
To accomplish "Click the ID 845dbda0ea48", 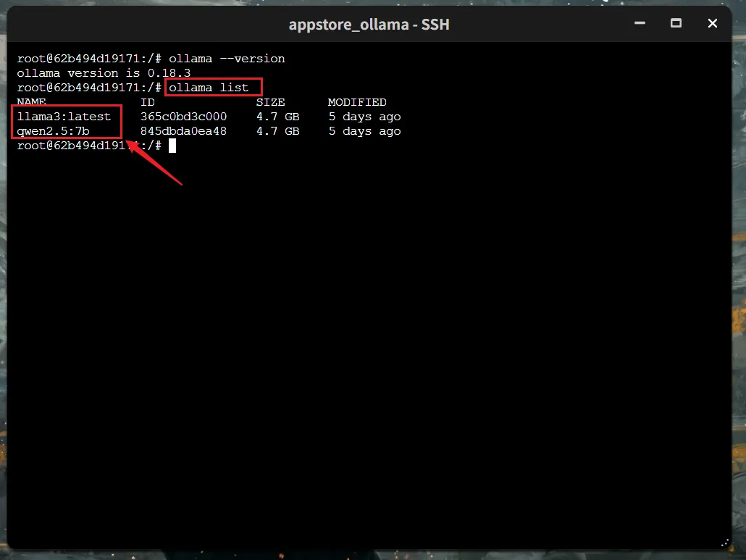I will [183, 131].
